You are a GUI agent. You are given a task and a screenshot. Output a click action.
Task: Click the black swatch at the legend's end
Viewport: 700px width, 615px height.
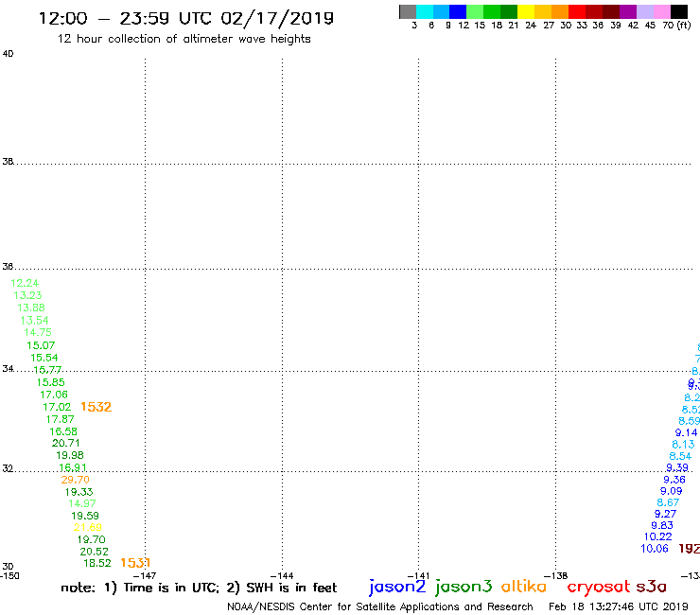coord(679,11)
